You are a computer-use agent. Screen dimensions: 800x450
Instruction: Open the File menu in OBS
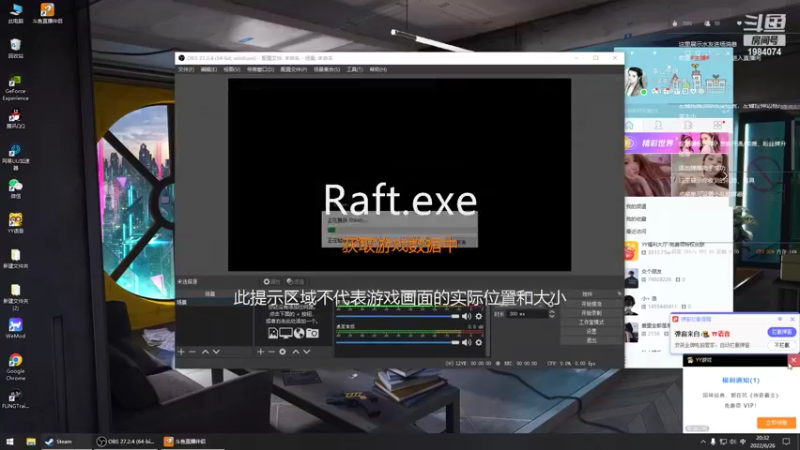pos(186,69)
